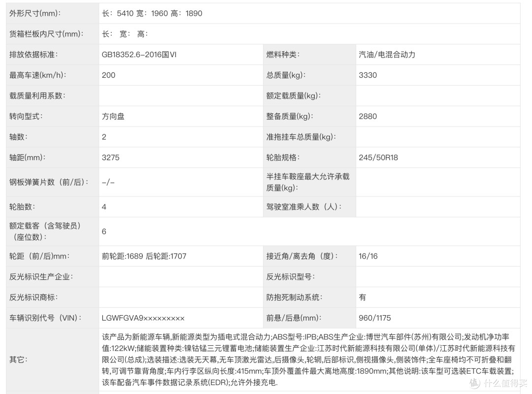Click the 最高车速(km/h) label
Viewport: 532px width, 394px height.
coord(37,75)
